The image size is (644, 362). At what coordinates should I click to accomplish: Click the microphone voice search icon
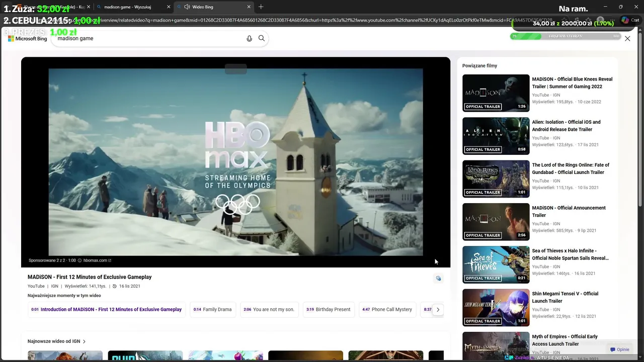(x=249, y=38)
